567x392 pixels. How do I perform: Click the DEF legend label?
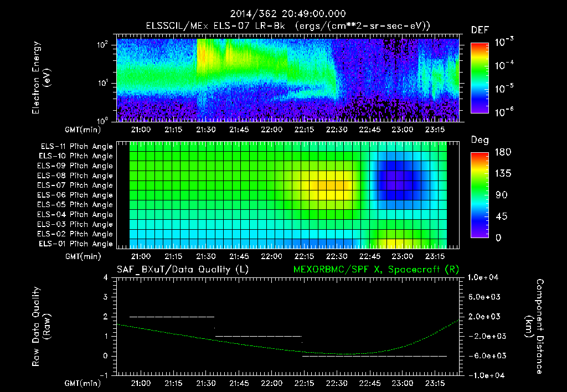pos(480,30)
